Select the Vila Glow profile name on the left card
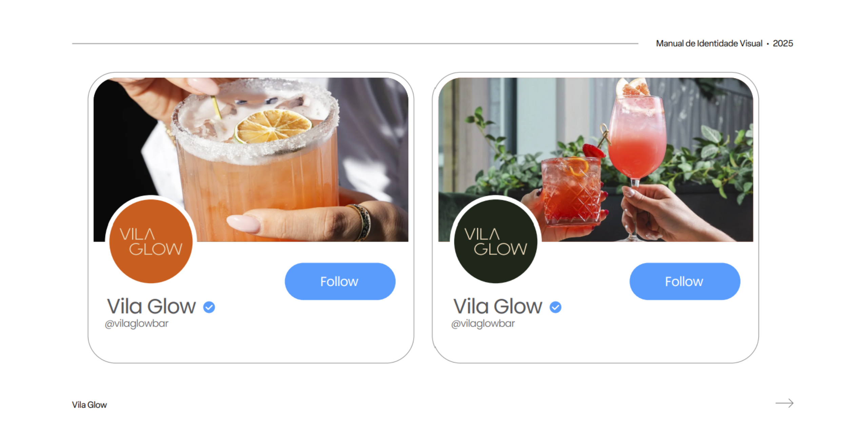Viewport: 868px width, 448px height. pyautogui.click(x=151, y=306)
